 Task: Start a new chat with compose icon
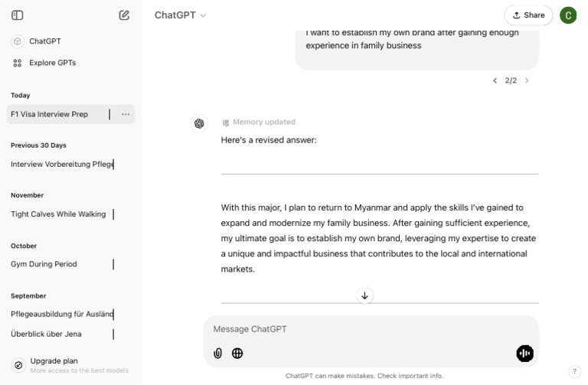(124, 15)
